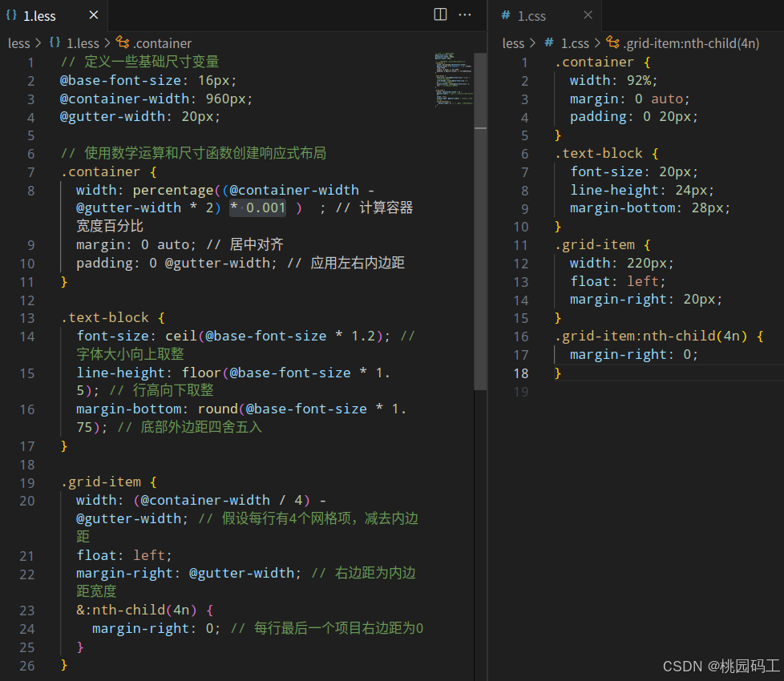Click '&:nth-child(4n) {' in 1.less

point(145,610)
